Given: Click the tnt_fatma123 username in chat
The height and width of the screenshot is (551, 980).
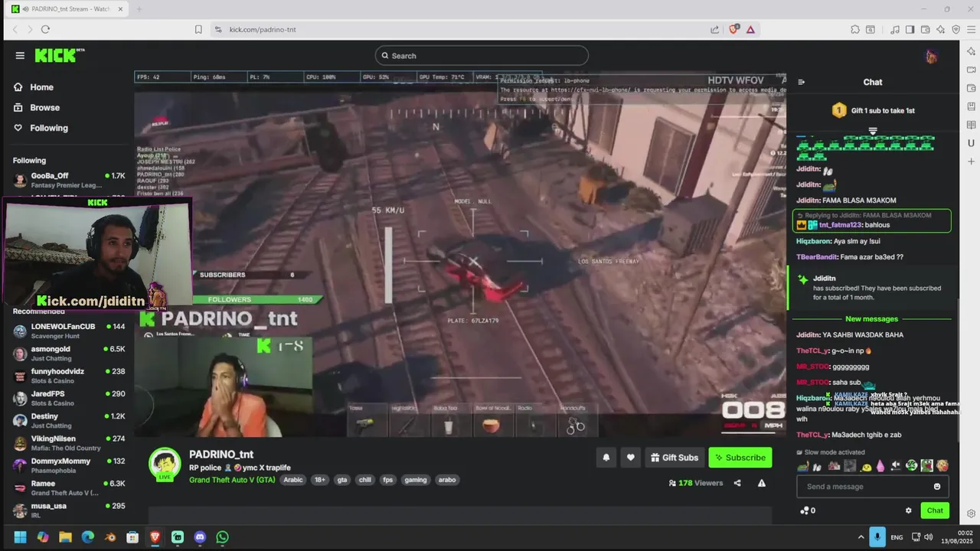Looking at the screenshot, I should [x=840, y=225].
